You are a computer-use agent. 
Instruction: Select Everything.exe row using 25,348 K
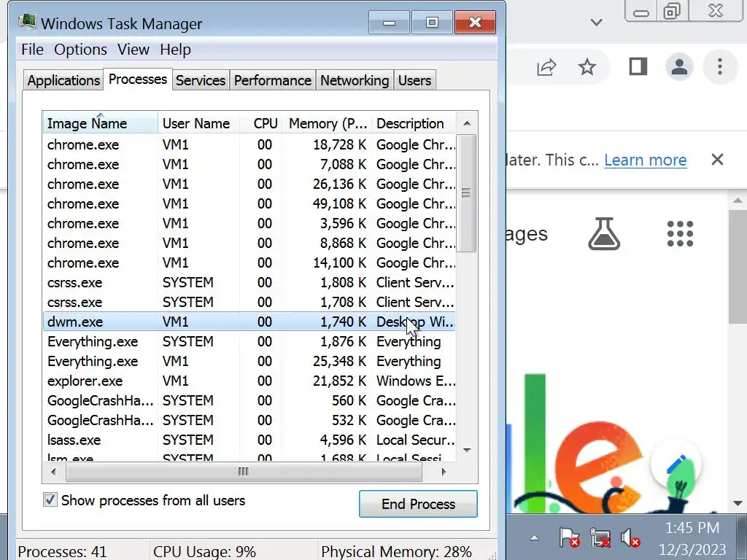249,362
